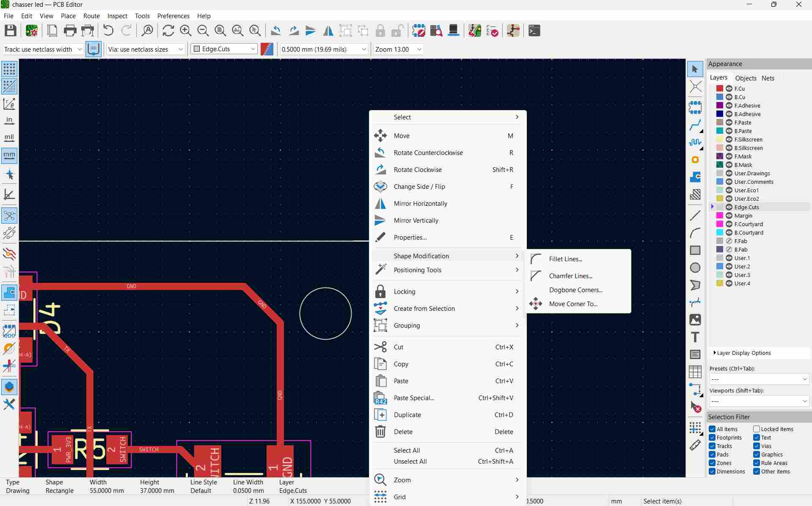This screenshot has height=506, width=812.
Task: Select the Add Image tool
Action: tap(695, 320)
